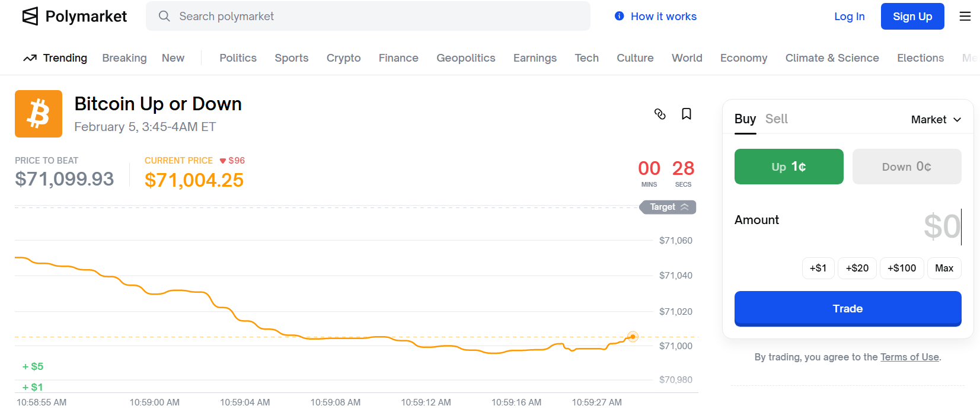
Task: Click the orange Bitcoin market icon
Action: click(39, 114)
